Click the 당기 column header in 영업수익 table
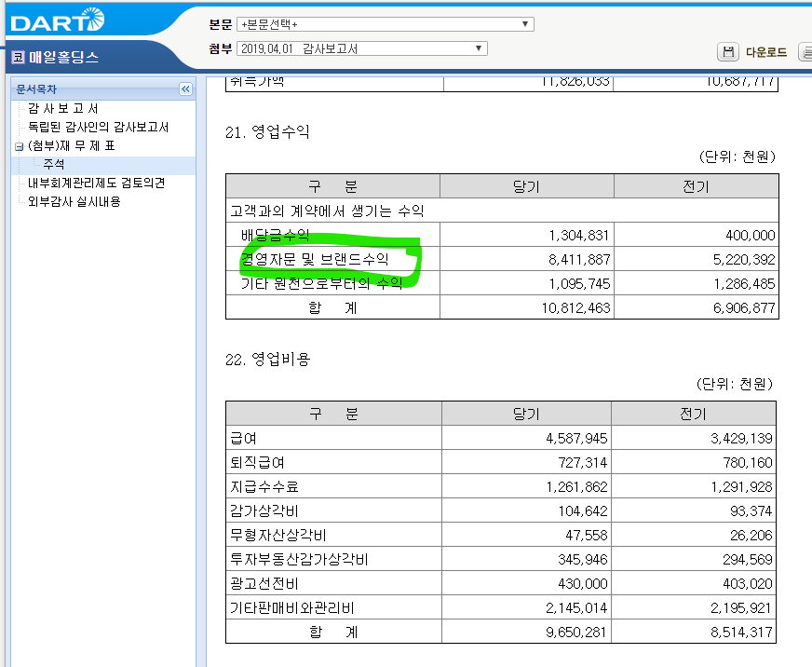 (526, 185)
